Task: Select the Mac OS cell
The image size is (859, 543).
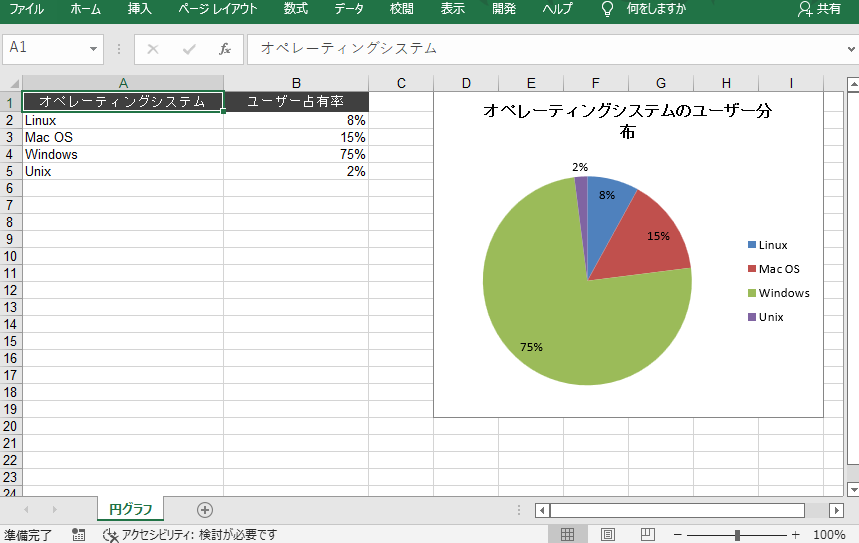Action: tap(123, 138)
